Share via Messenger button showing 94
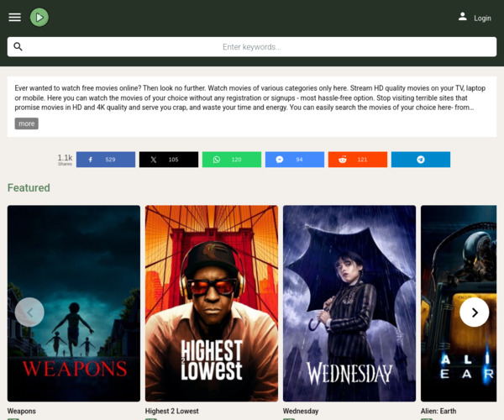The height and width of the screenshot is (420, 504). 295,160
